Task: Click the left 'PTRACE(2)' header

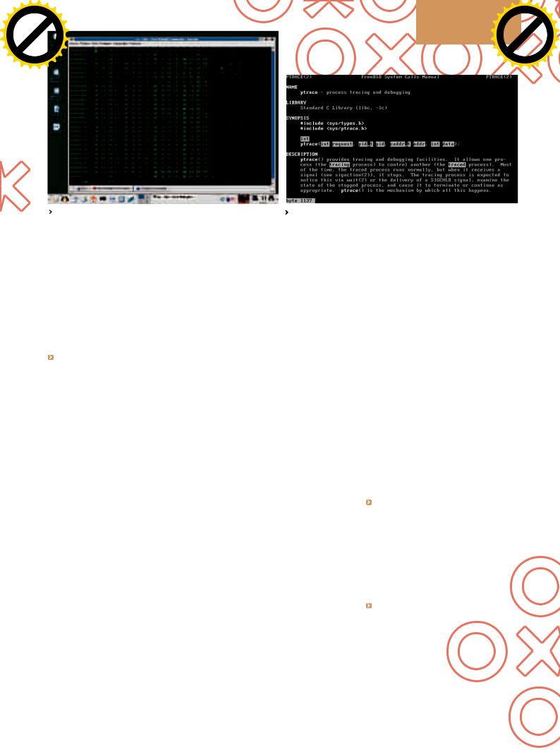Action: pos(299,77)
